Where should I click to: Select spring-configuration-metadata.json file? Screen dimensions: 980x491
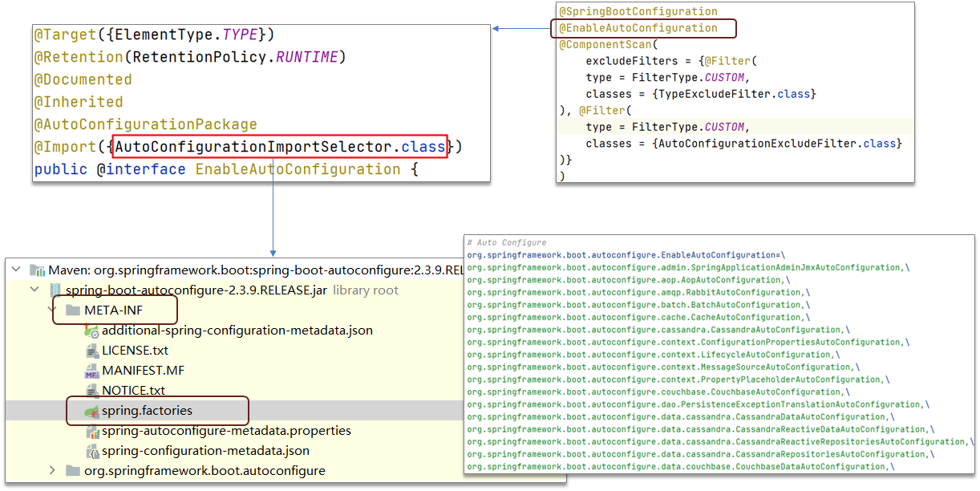205,451
